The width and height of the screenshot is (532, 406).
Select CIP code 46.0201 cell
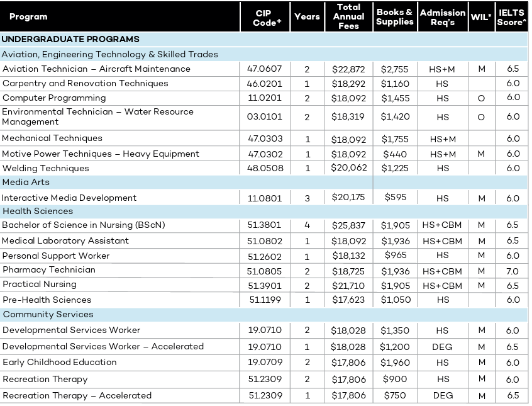(264, 84)
